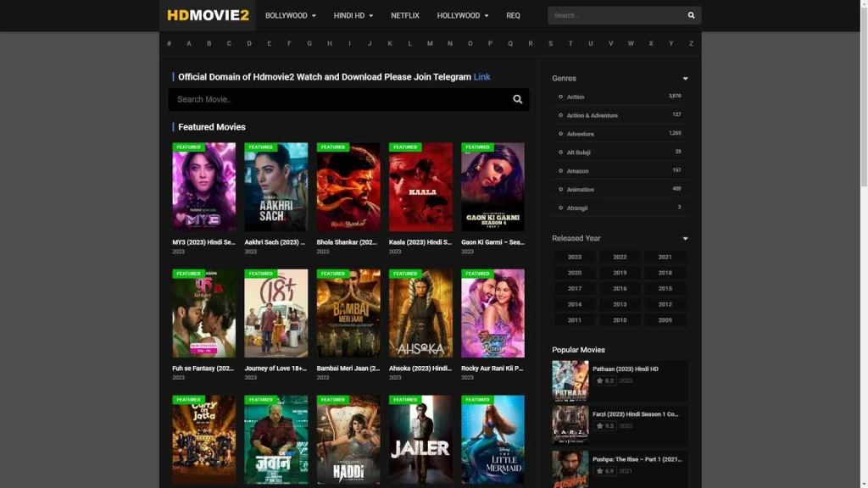Filter movies by year 2018
The height and width of the screenshot is (488, 868).
click(665, 272)
